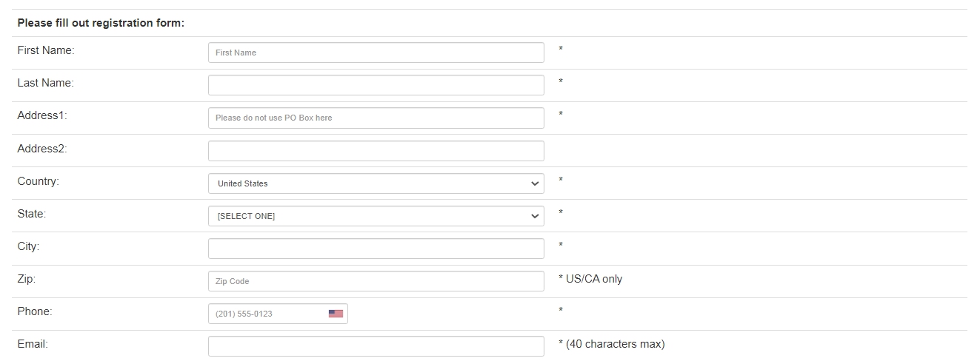The width and height of the screenshot is (980, 361).
Task: Click the '* US/CA only' note
Action: (x=590, y=279)
